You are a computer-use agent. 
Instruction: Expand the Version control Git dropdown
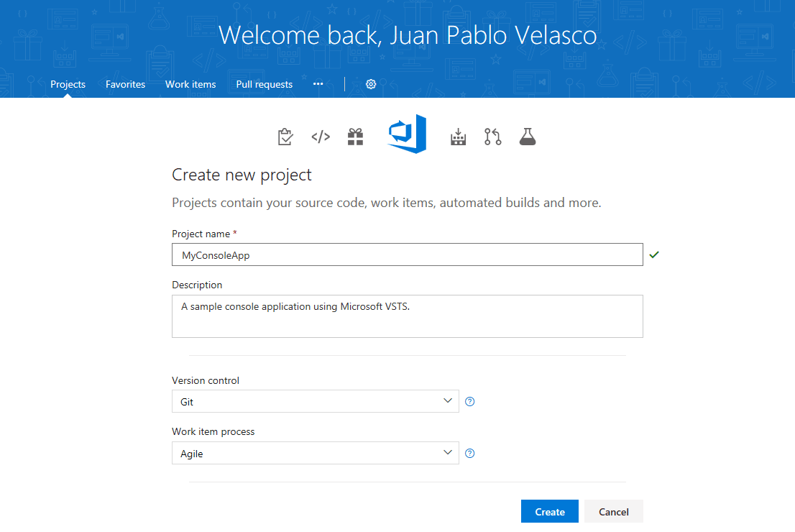316,401
